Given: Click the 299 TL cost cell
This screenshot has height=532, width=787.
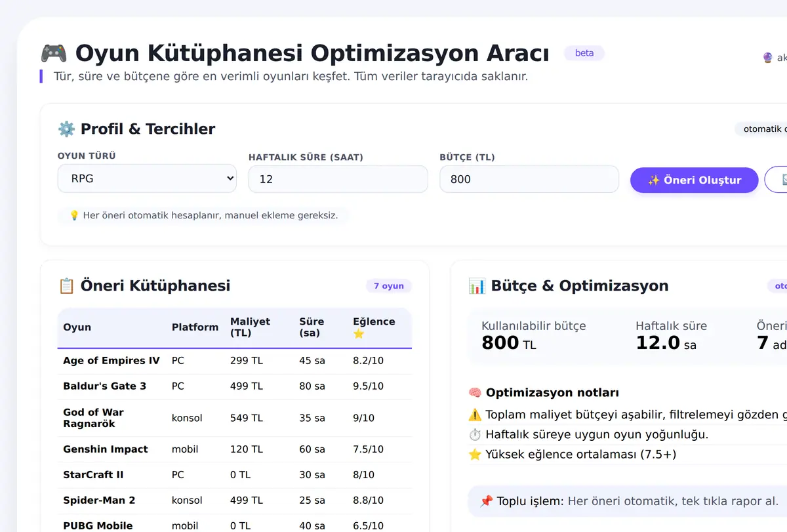Looking at the screenshot, I should point(247,361).
